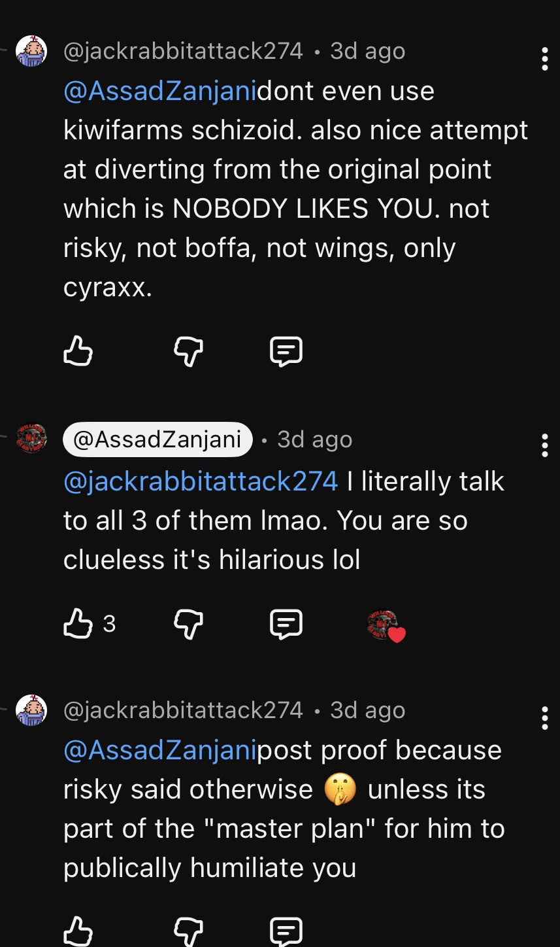The width and height of the screenshot is (560, 947).
Task: Reply to the comment ending with "only cyraxx"
Action: point(286,352)
